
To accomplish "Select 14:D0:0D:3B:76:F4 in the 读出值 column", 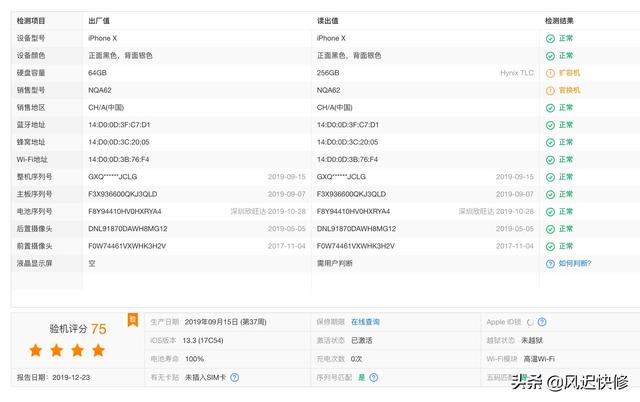I will (x=347, y=160).
